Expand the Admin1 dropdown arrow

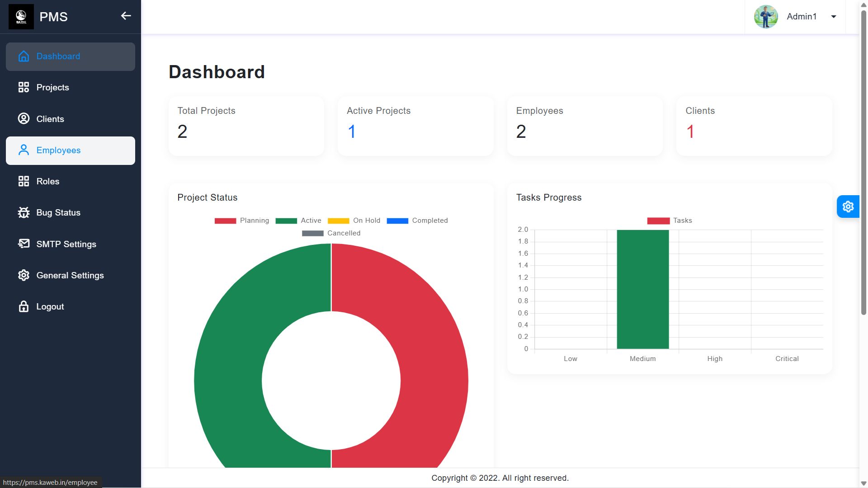pyautogui.click(x=834, y=17)
